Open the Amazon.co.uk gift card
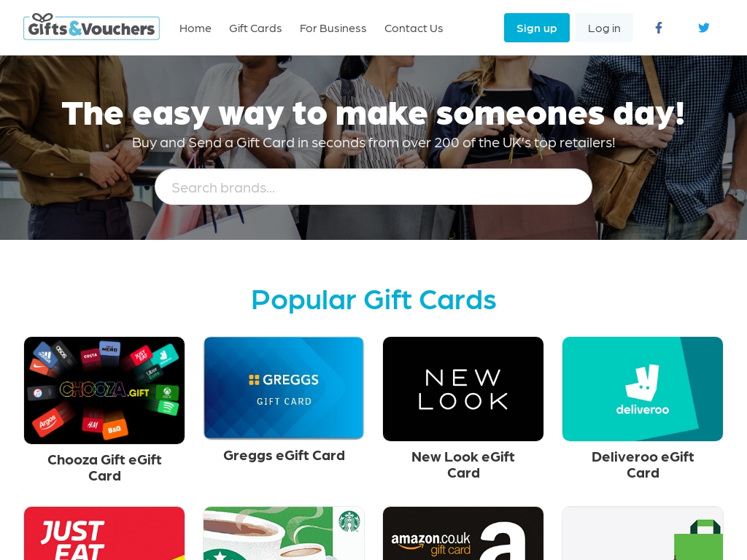Image resolution: width=747 pixels, height=560 pixels. point(463,533)
